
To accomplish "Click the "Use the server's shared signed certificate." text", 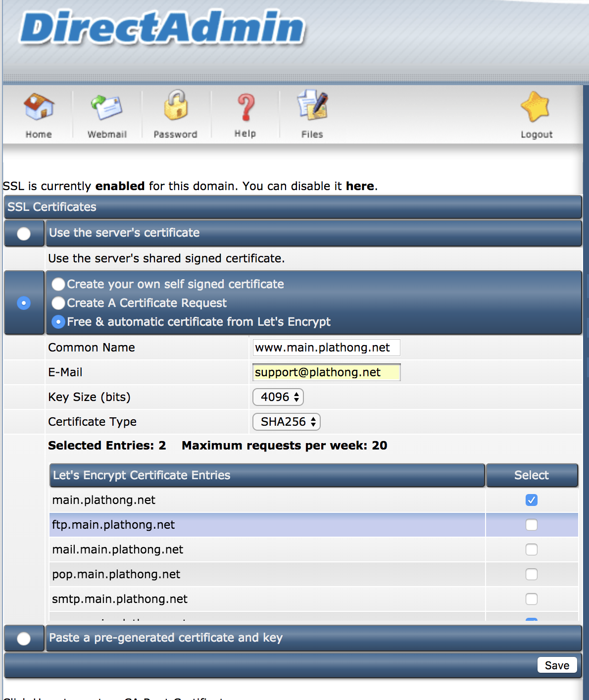I will [x=166, y=258].
